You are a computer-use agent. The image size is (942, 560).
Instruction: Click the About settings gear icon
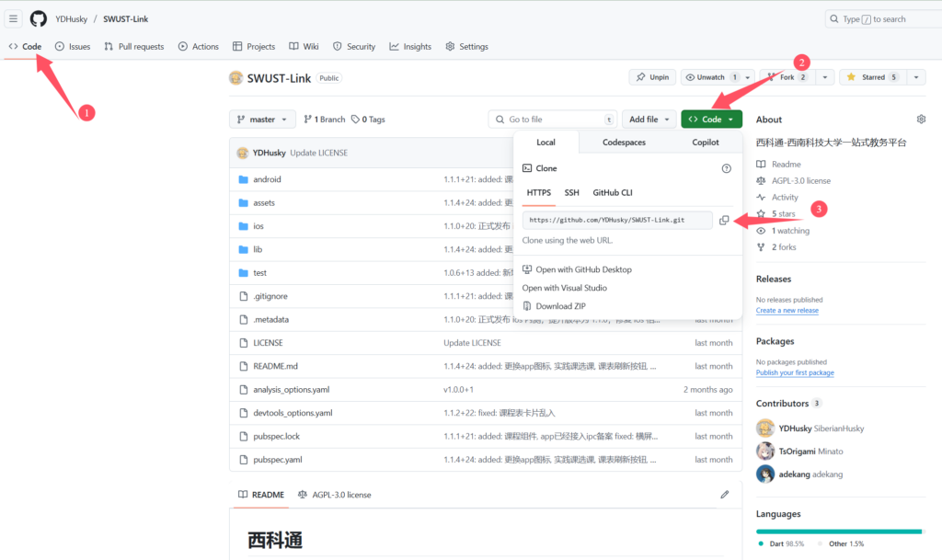click(x=920, y=120)
